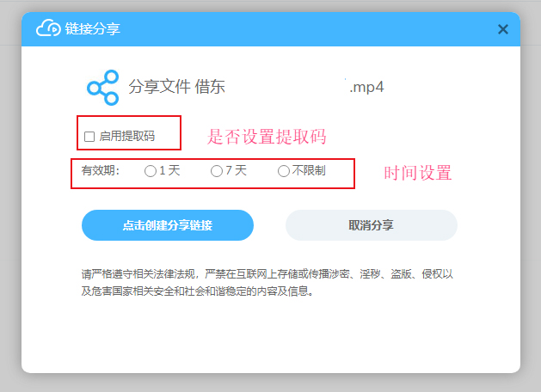Screen dimensions: 541x392
Task: Click the 分享文件 借东 file name text
Action: 176,87
